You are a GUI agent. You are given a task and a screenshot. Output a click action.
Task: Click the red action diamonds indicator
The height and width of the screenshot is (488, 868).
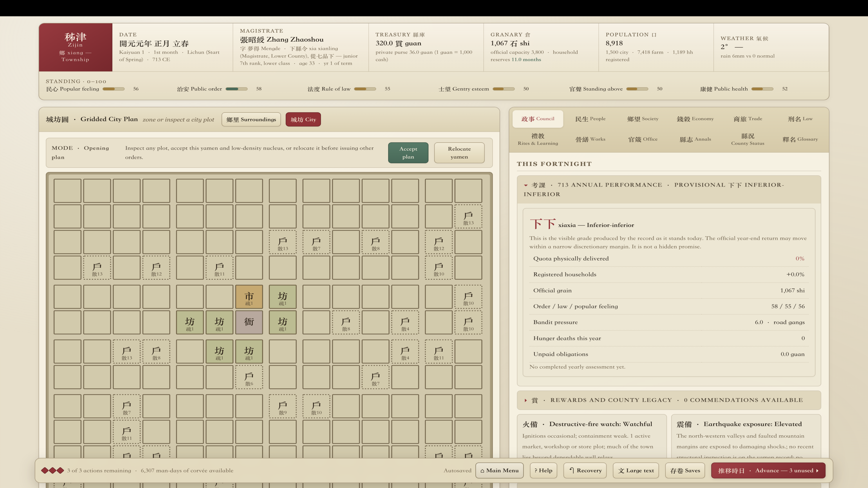tap(52, 470)
